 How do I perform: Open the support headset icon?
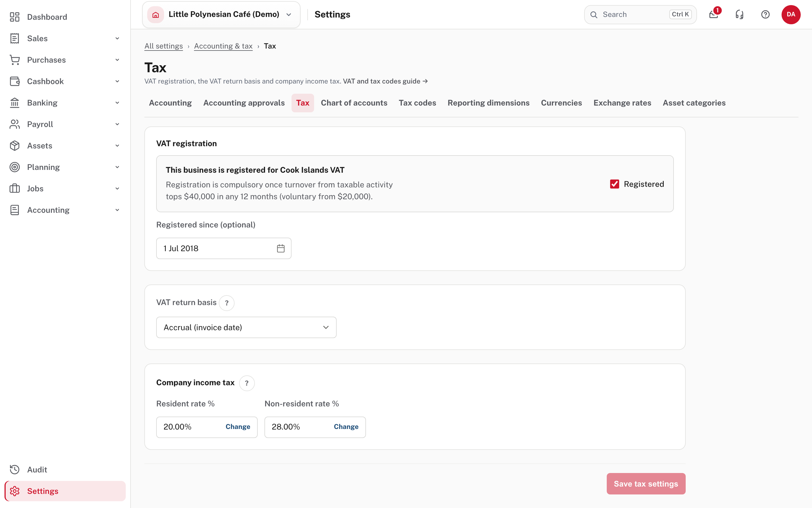pos(740,14)
